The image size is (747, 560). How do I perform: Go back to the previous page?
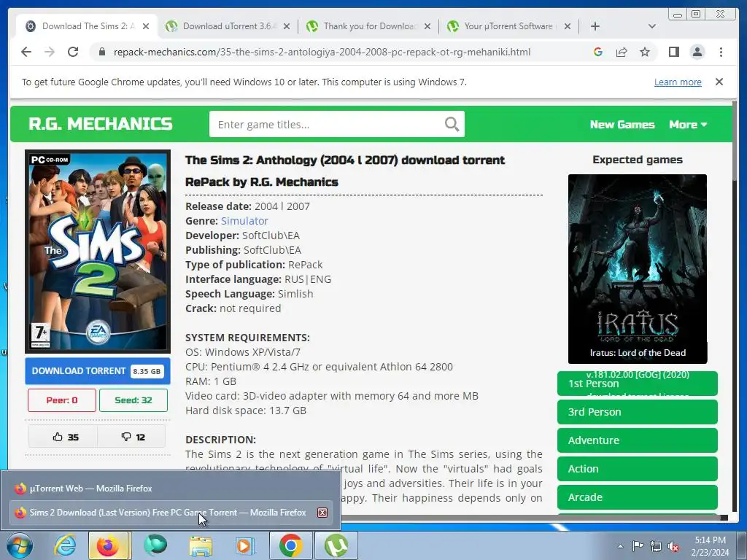click(x=26, y=52)
